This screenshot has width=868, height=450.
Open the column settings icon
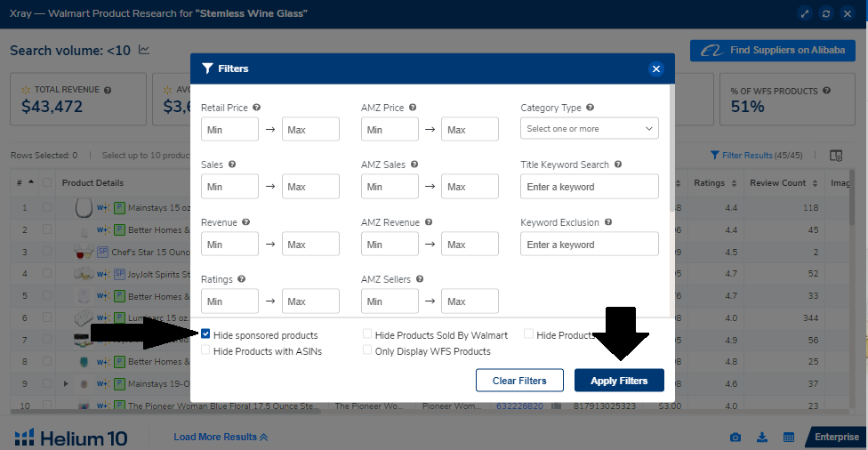836,156
